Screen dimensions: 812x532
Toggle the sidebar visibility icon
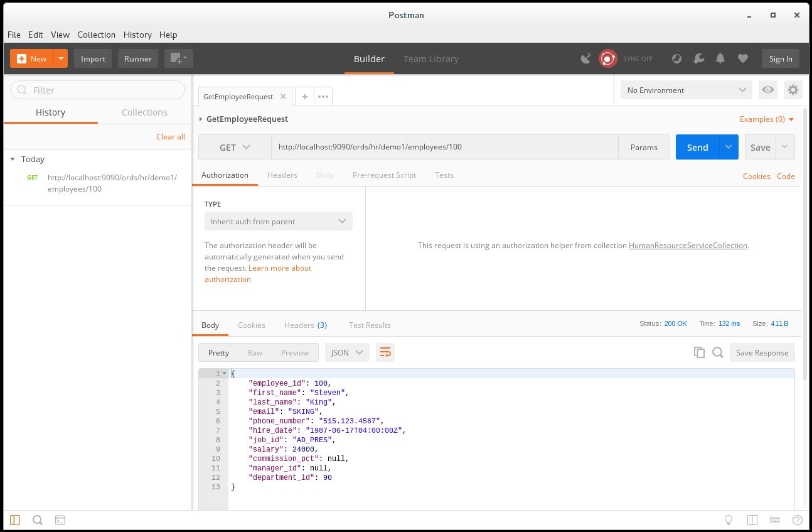[15, 520]
